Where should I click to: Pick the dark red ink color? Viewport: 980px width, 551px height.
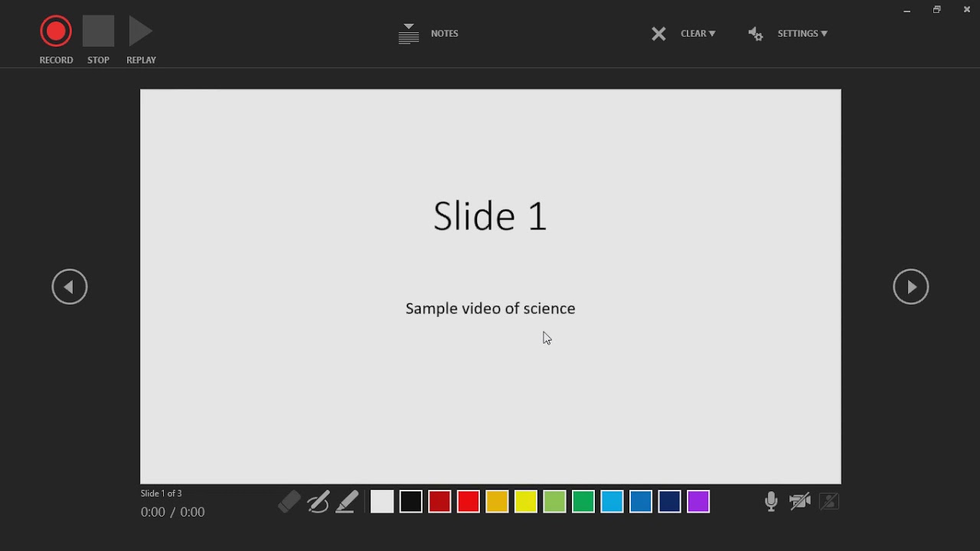coord(439,502)
